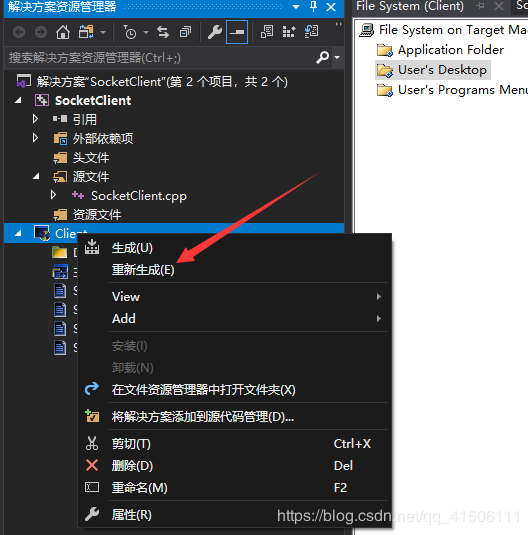
Task: Click the Forward navigation arrow icon
Action: point(41,32)
